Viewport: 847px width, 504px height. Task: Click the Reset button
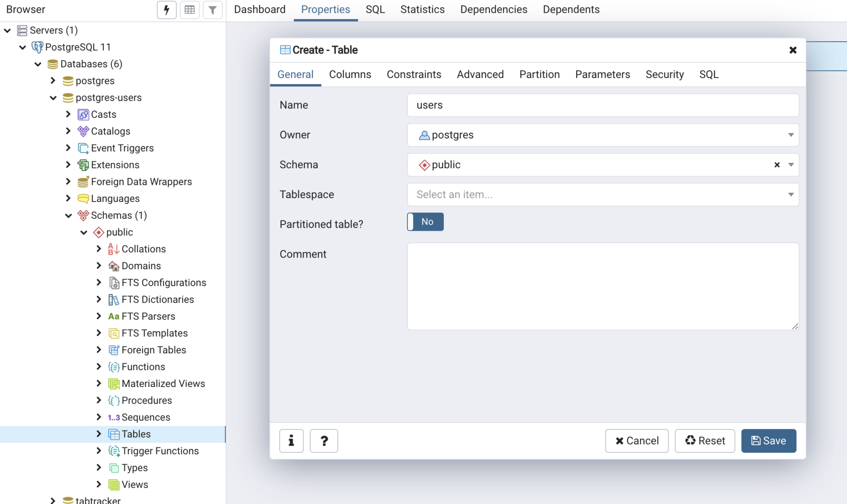point(704,441)
